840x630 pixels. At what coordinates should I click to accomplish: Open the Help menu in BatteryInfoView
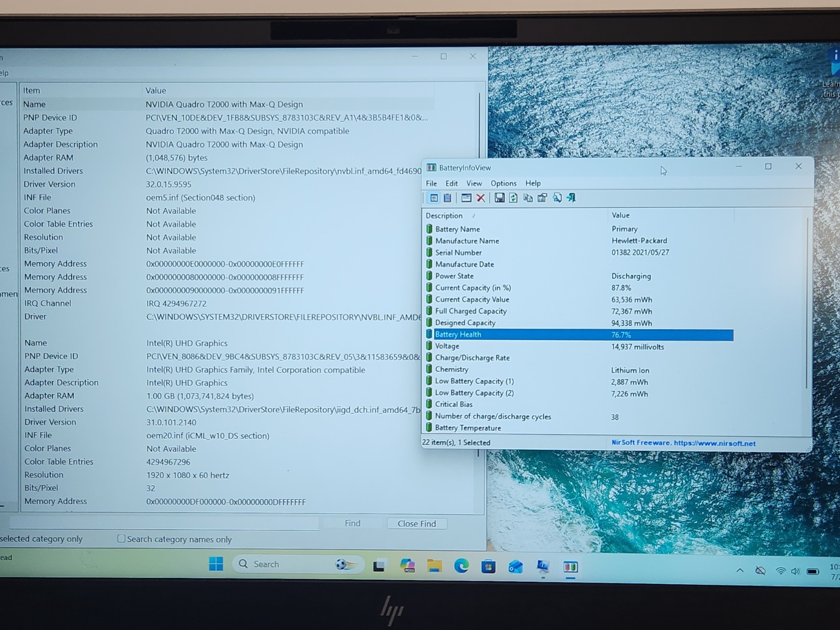pos(533,183)
